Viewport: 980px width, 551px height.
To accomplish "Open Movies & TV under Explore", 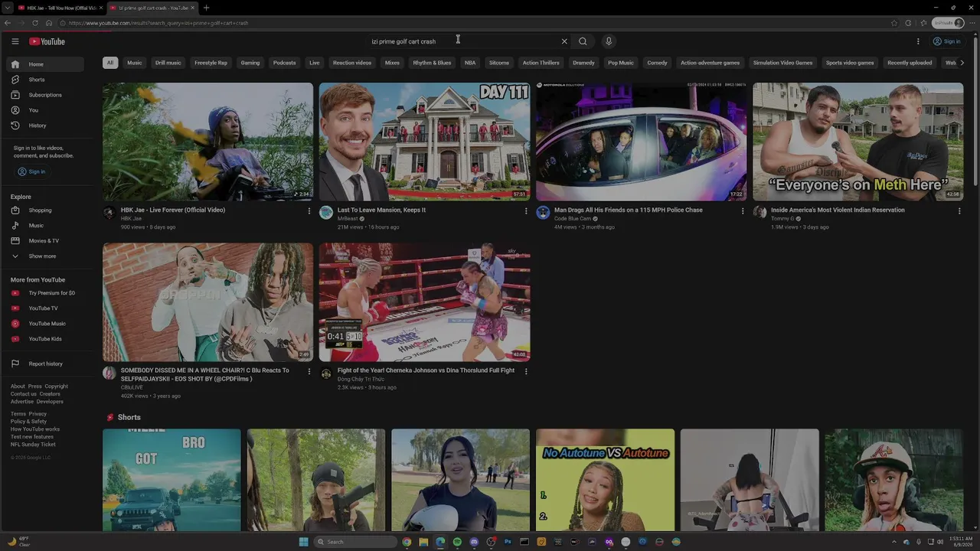I will click(45, 241).
